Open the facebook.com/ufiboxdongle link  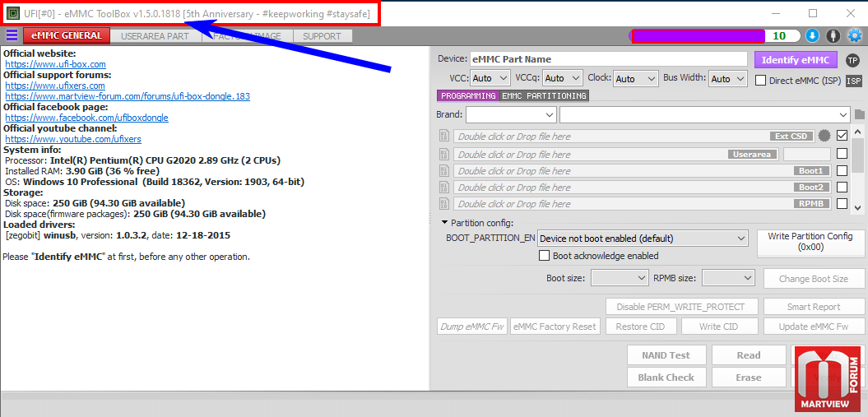[86, 118]
